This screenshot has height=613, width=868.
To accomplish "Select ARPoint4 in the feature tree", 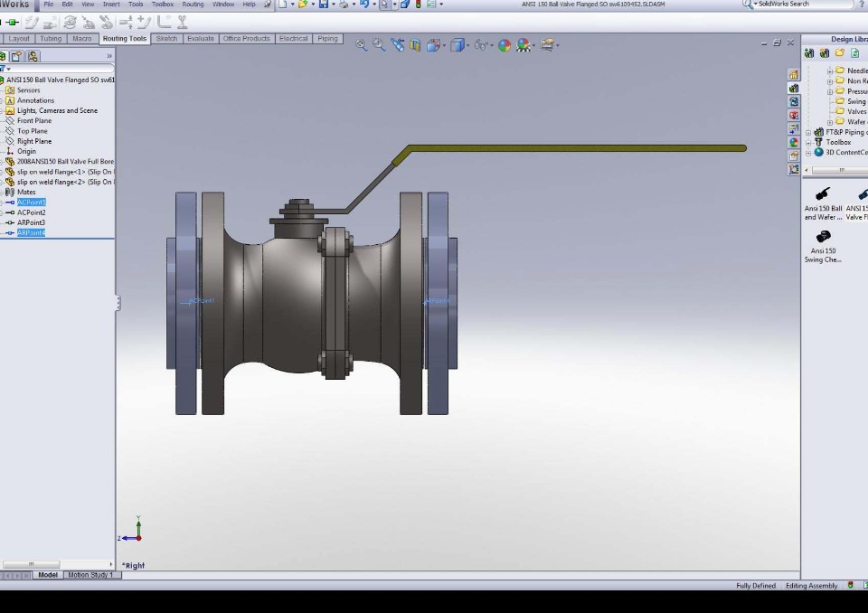I will click(31, 232).
